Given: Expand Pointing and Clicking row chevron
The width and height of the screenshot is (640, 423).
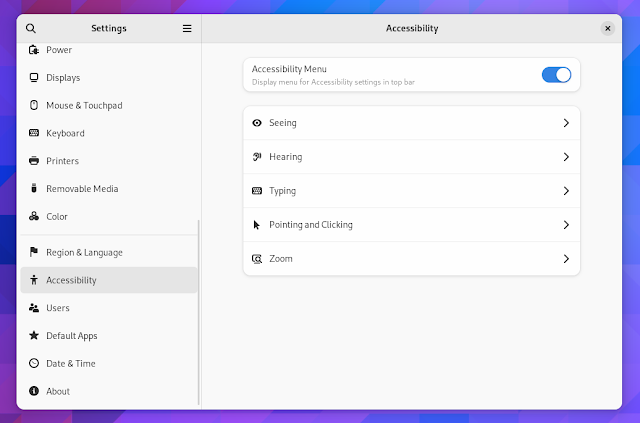Looking at the screenshot, I should 566,225.
